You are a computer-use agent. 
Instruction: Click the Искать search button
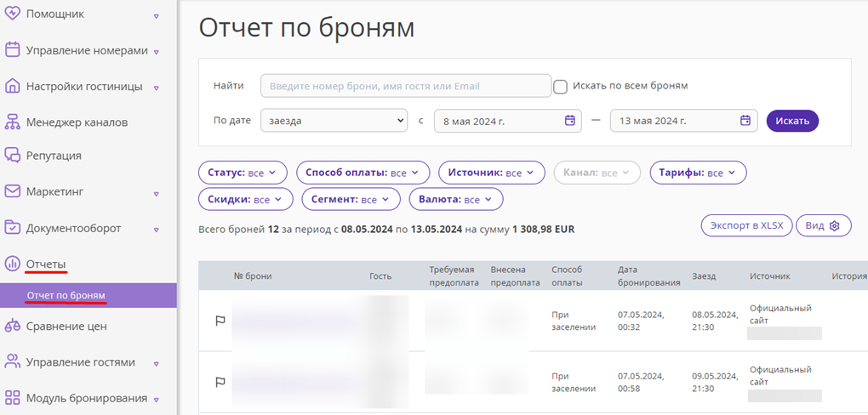tap(792, 121)
